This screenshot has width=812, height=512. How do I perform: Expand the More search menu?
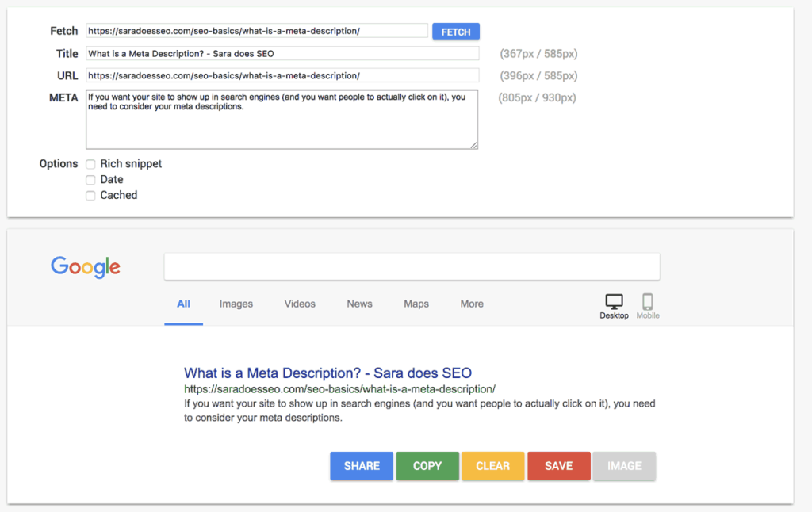coord(472,304)
